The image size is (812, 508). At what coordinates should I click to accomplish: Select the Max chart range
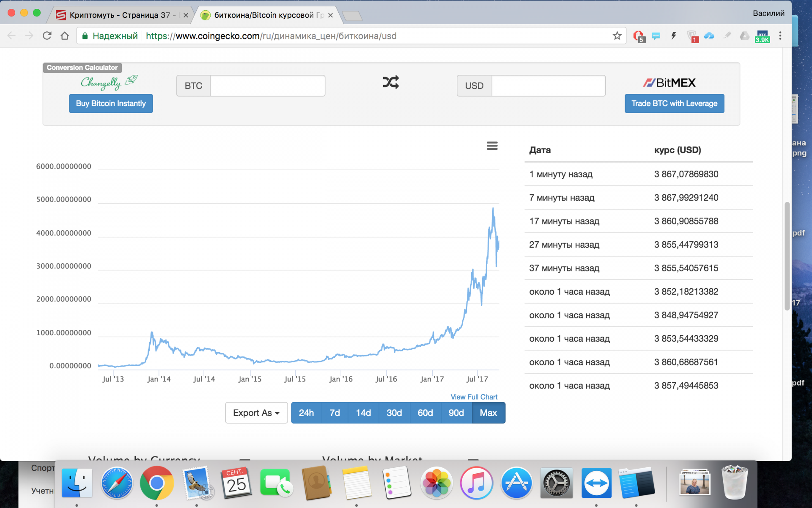pos(488,413)
